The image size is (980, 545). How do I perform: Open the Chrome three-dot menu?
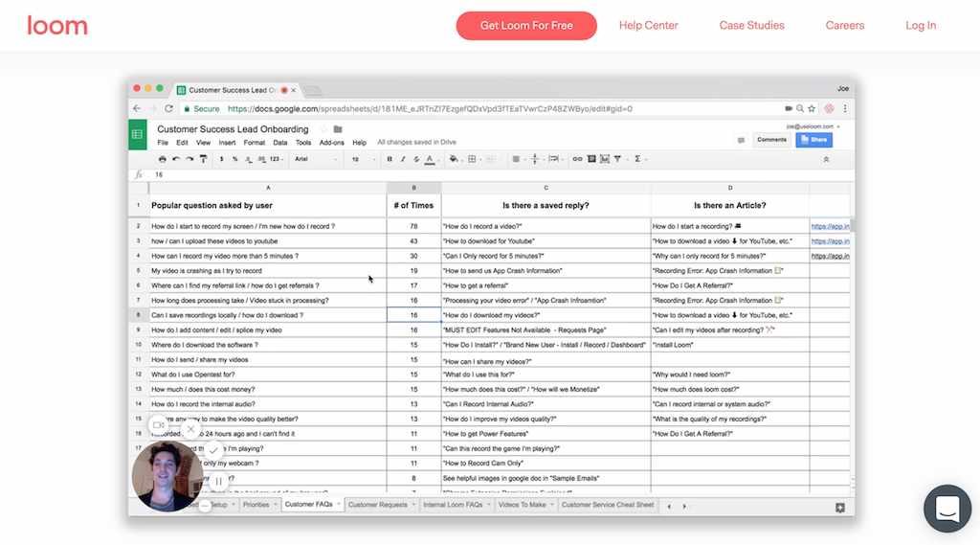pyautogui.click(x=845, y=108)
